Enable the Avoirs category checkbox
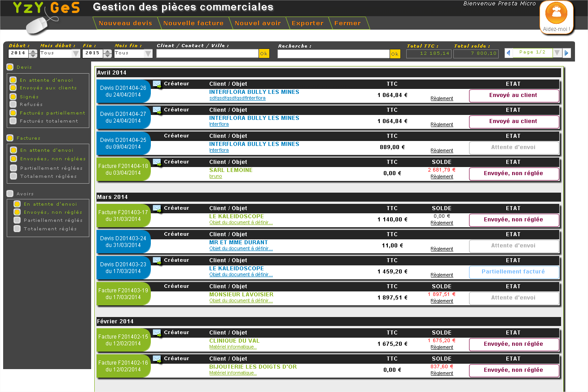588x392 pixels. [x=10, y=194]
